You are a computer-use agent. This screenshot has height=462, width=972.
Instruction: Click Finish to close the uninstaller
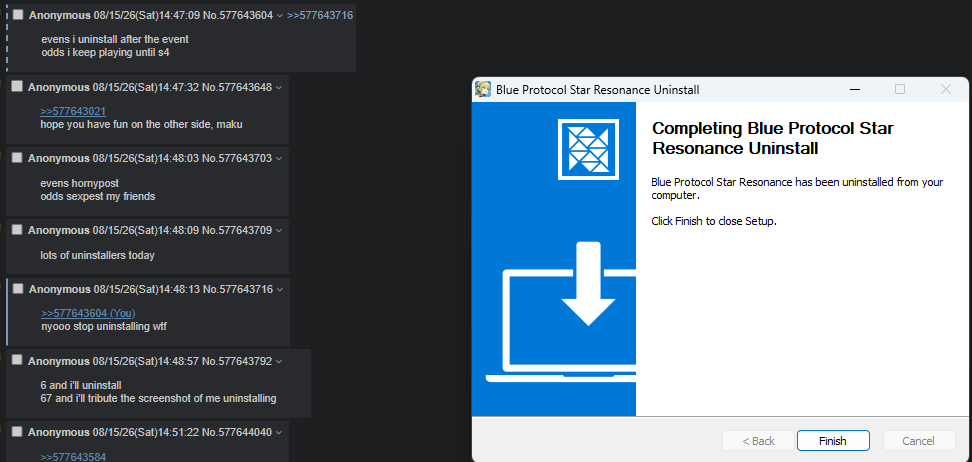tap(833, 441)
